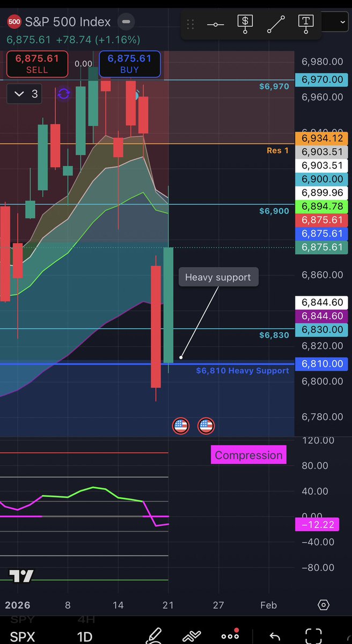
Task: Tap the 21 date on time axis
Action: point(168,605)
